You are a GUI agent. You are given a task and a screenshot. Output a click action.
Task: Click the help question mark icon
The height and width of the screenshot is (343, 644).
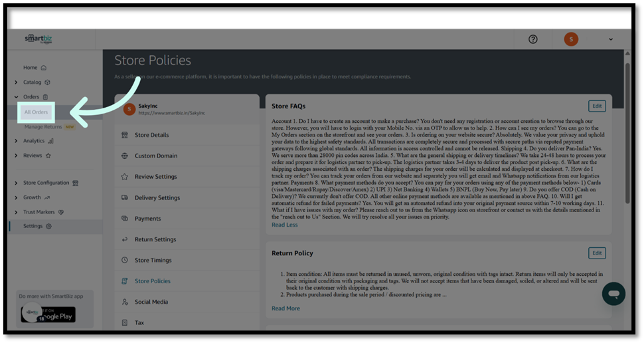(532, 39)
